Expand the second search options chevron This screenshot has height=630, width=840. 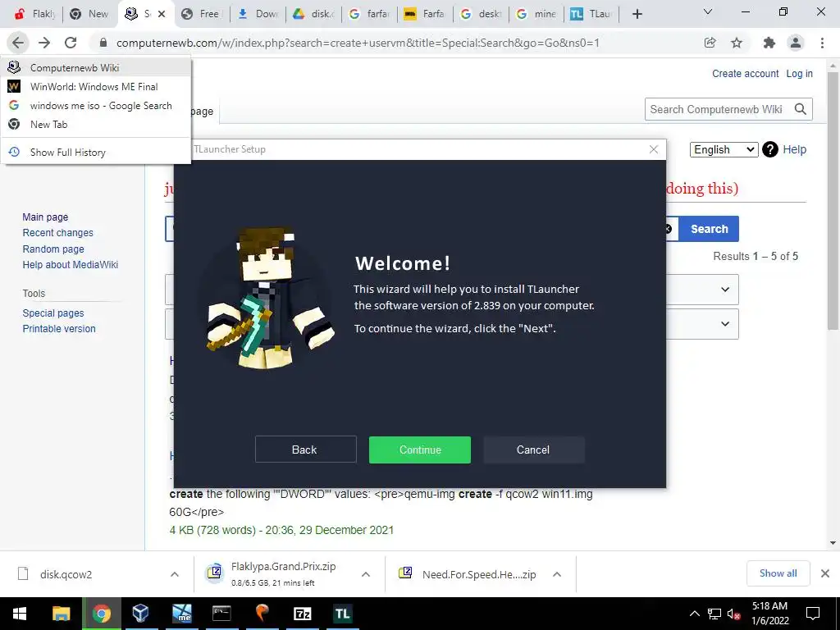tap(725, 323)
